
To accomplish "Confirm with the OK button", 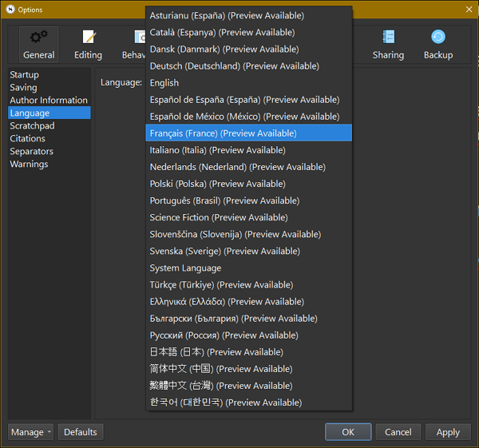I will point(348,432).
